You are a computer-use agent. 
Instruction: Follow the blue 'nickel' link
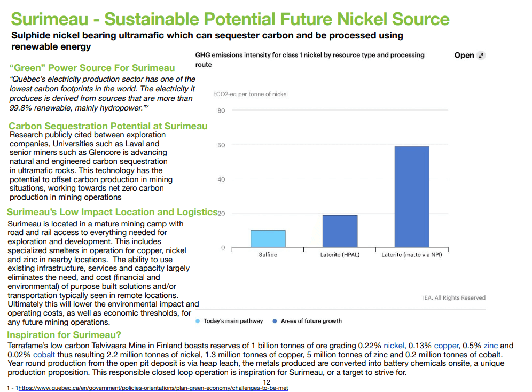pos(394,346)
